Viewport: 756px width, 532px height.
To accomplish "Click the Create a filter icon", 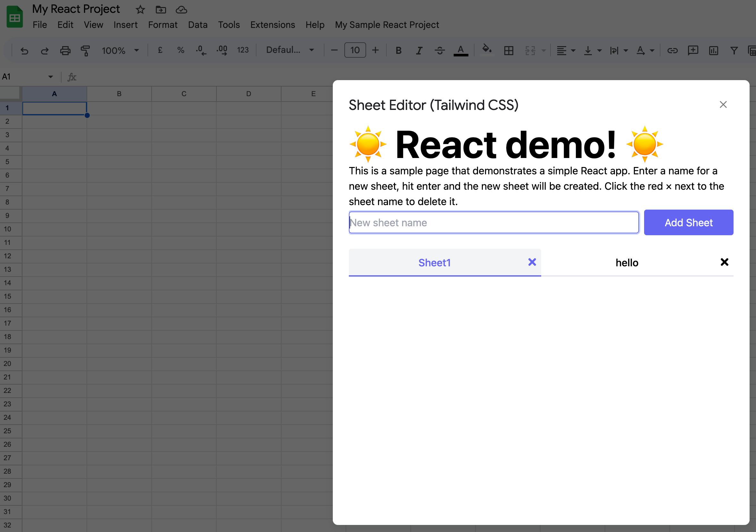I will tap(734, 50).
